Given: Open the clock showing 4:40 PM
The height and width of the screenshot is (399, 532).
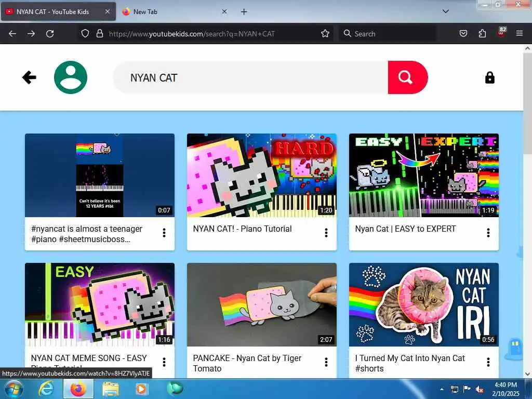Looking at the screenshot, I should [x=506, y=389].
